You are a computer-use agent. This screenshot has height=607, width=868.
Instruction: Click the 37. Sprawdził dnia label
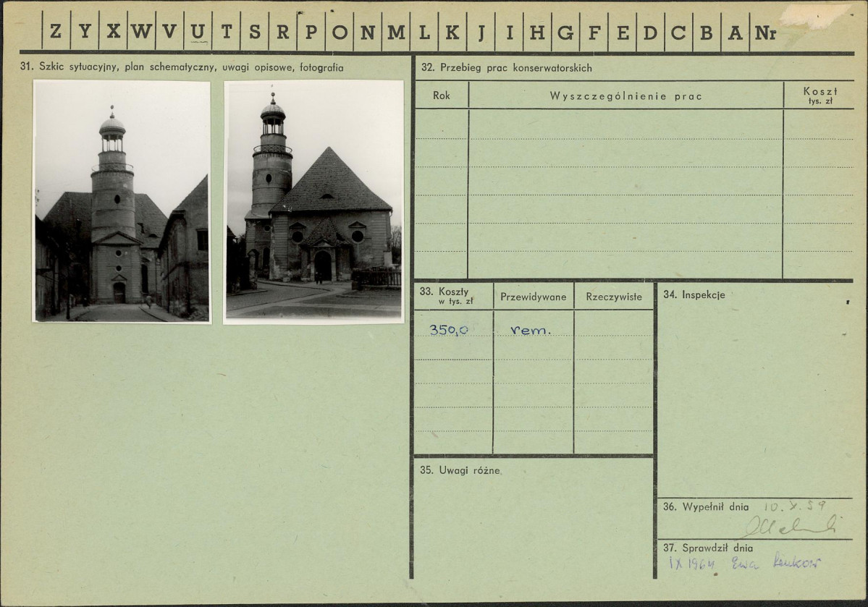coord(708,548)
